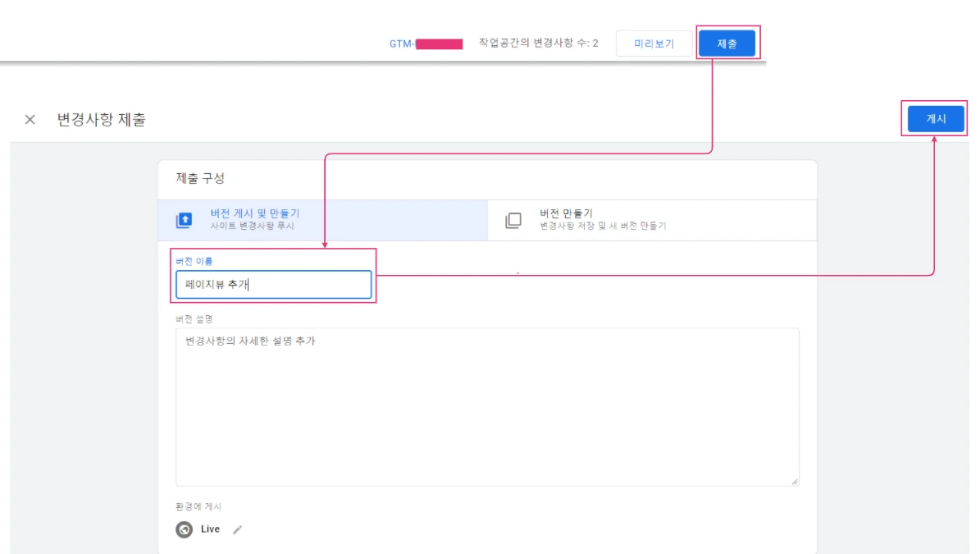Click into the 버전 설명 description textarea
This screenshot has height=554, width=980.
[487, 407]
